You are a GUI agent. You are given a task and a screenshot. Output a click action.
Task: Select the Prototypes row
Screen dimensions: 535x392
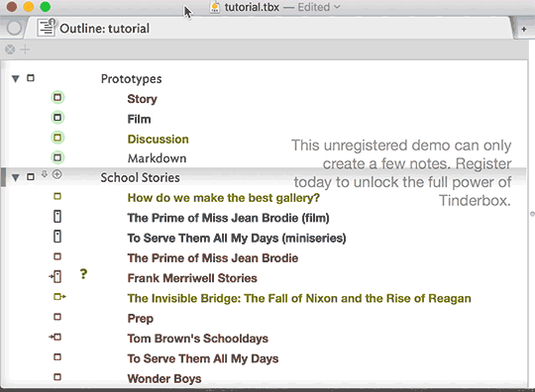pos(132,79)
